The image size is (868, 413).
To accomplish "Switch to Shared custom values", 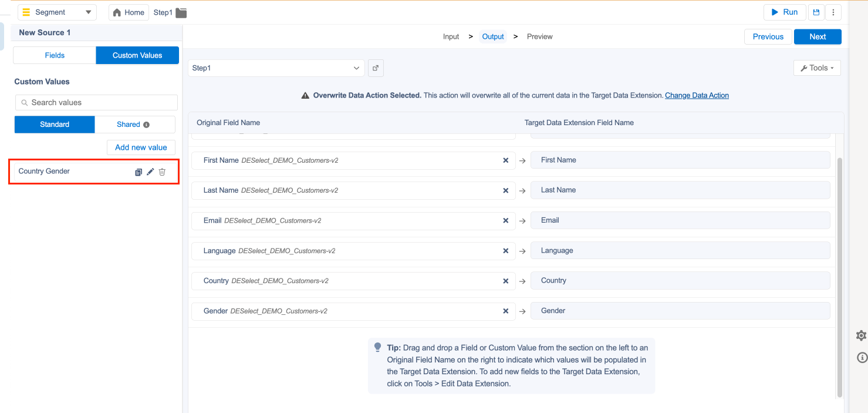I will 130,124.
